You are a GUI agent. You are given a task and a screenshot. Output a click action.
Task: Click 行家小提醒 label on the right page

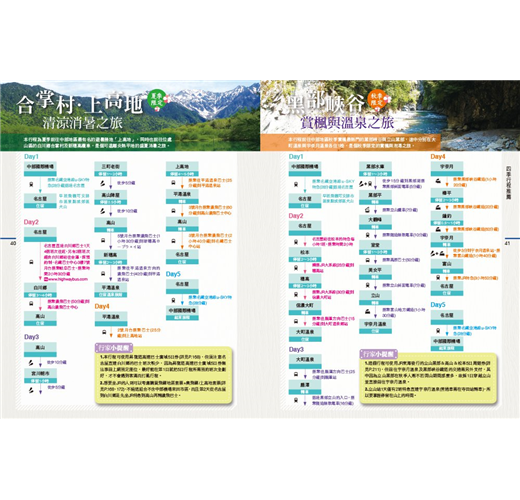pyautogui.click(x=379, y=354)
